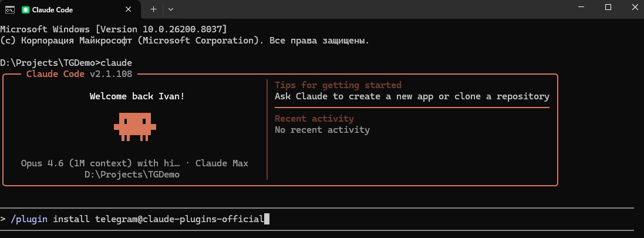Click the Microsoft Corporation copyright line
The image size is (644, 238).
[185, 41]
